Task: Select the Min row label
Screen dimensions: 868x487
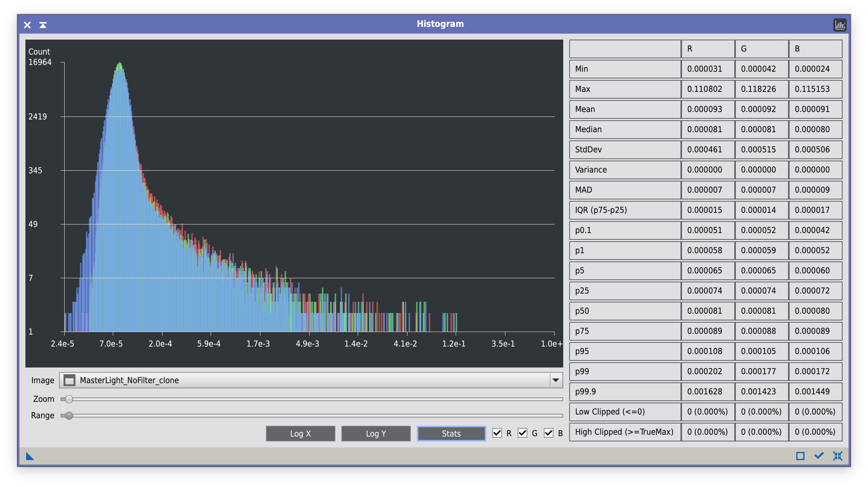Action: [625, 69]
